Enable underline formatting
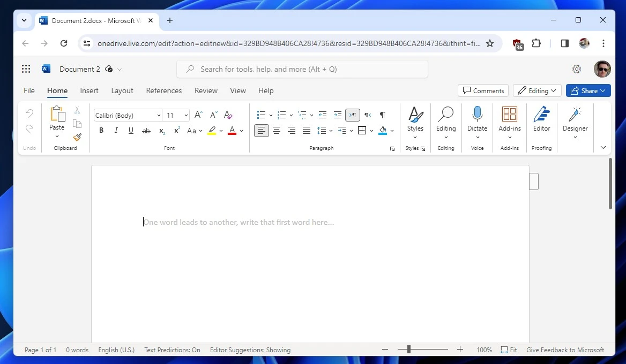 (131, 130)
